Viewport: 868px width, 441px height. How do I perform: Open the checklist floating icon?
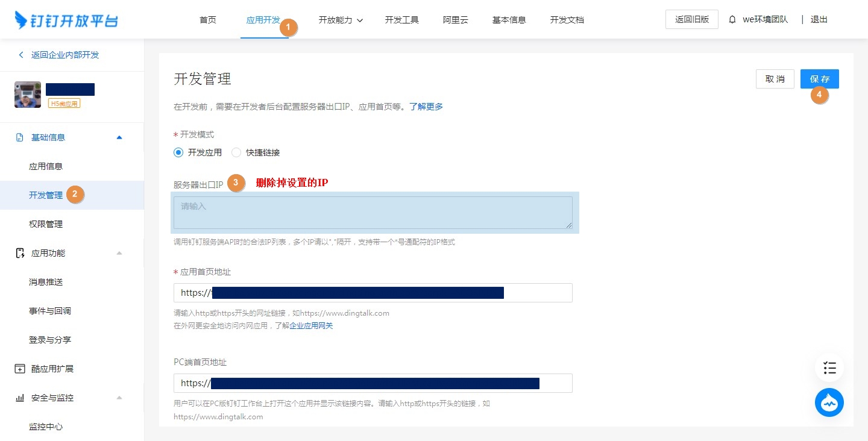pos(829,367)
